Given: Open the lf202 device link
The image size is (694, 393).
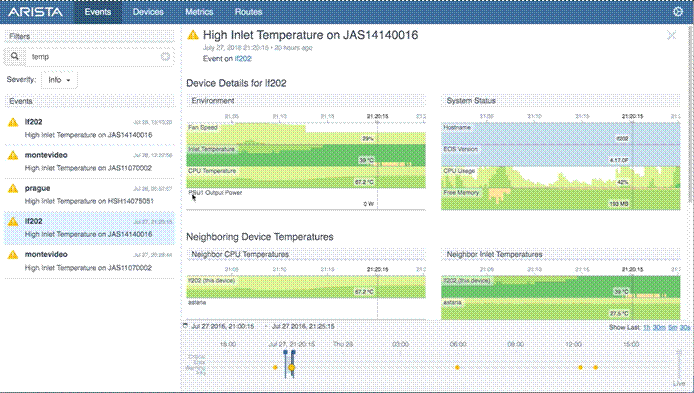Looking at the screenshot, I should pos(243,58).
